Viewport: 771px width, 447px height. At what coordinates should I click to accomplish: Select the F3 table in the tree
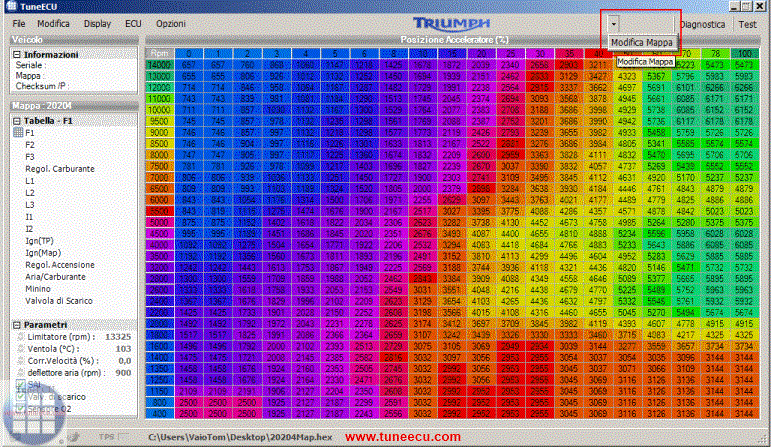tap(30, 157)
